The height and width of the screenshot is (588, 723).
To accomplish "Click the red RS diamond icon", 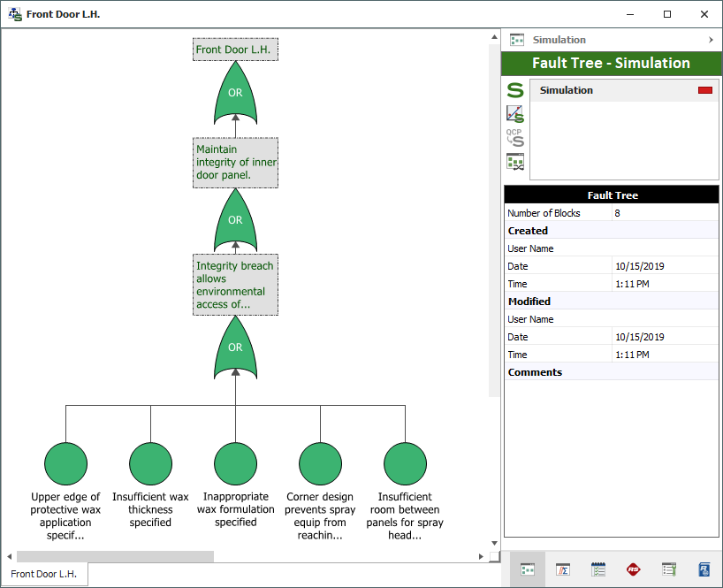I will coord(633,570).
